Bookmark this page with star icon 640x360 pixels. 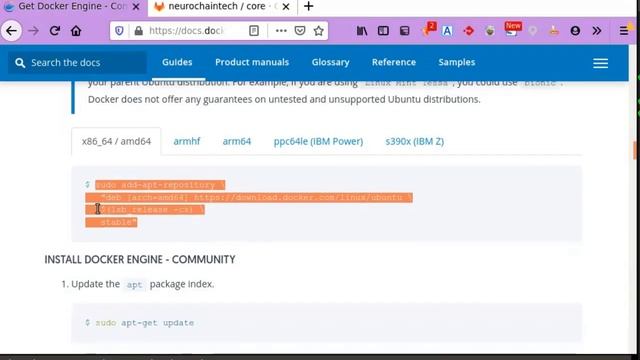[x=319, y=31]
